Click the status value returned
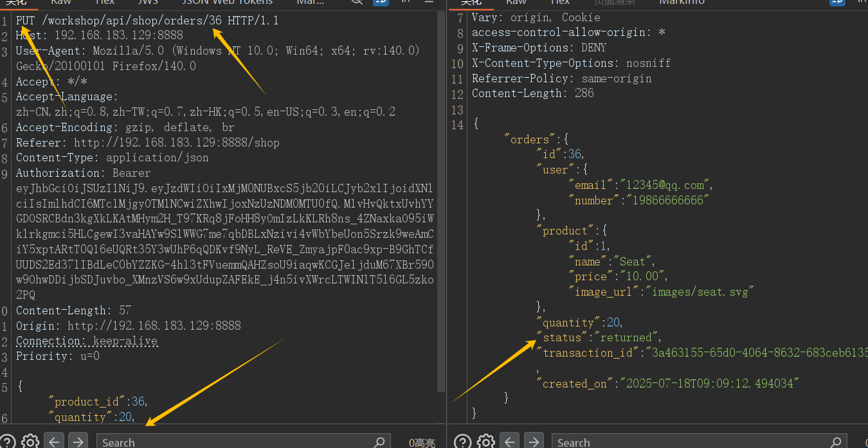The image size is (868, 448). [x=626, y=337]
